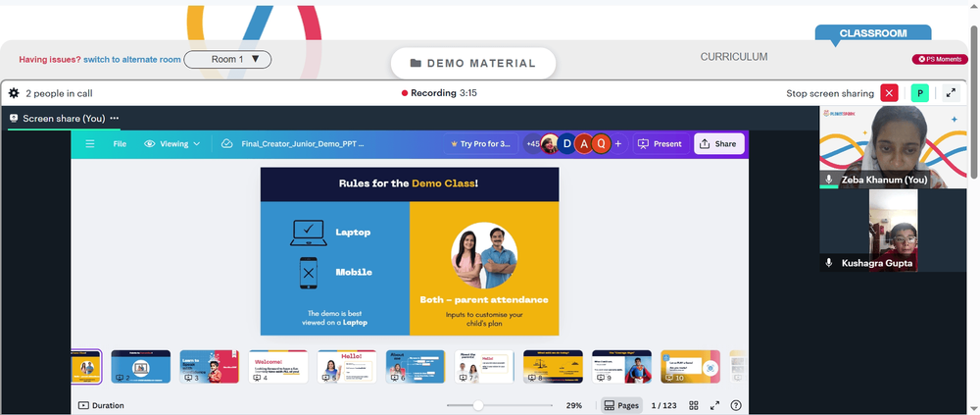Open the call settings gear icon
Viewport: 980px width, 415px height.
coord(14,93)
